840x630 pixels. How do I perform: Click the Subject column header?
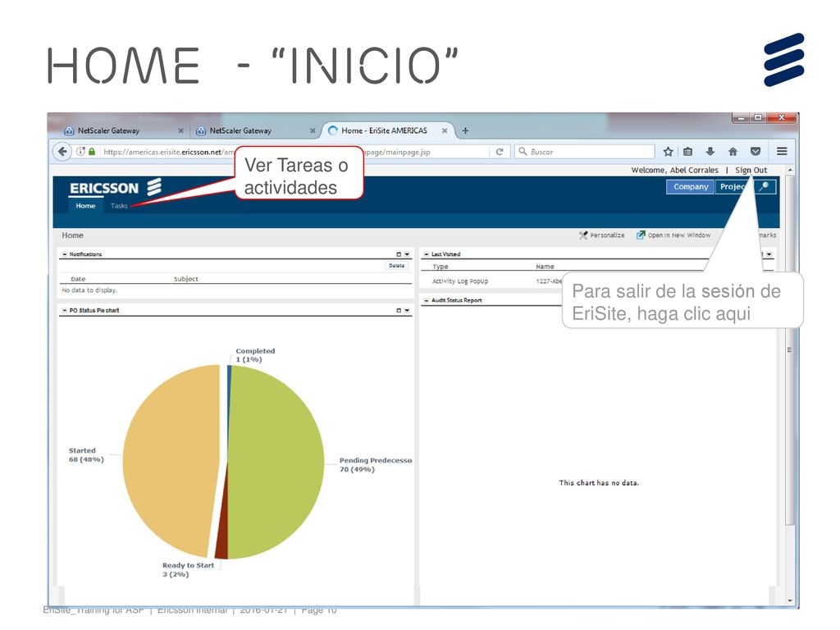[x=186, y=279]
